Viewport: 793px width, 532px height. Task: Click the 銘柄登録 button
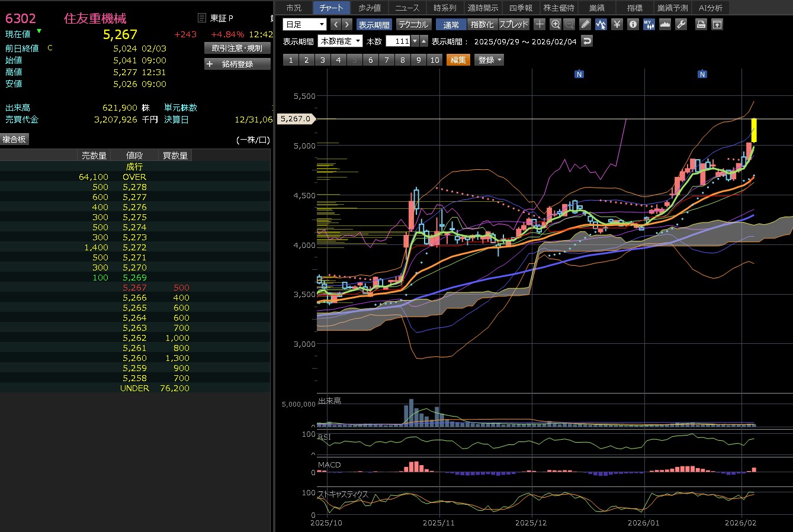pos(237,64)
